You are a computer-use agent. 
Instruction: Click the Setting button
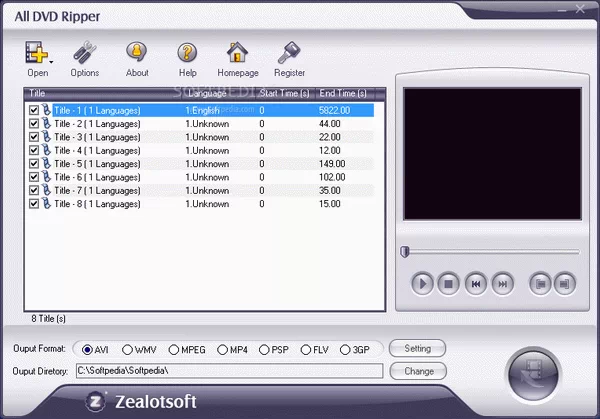[417, 349]
